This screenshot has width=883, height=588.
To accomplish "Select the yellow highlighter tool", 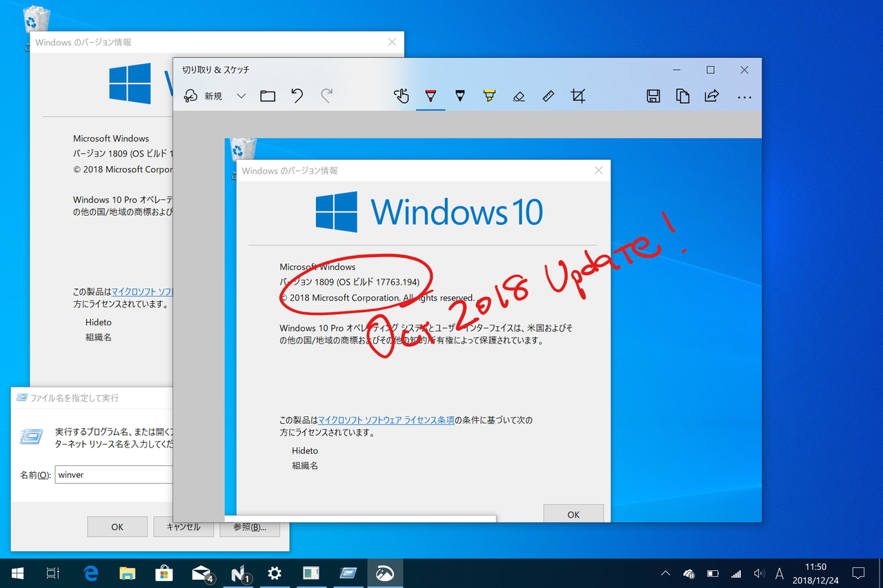I will point(489,96).
